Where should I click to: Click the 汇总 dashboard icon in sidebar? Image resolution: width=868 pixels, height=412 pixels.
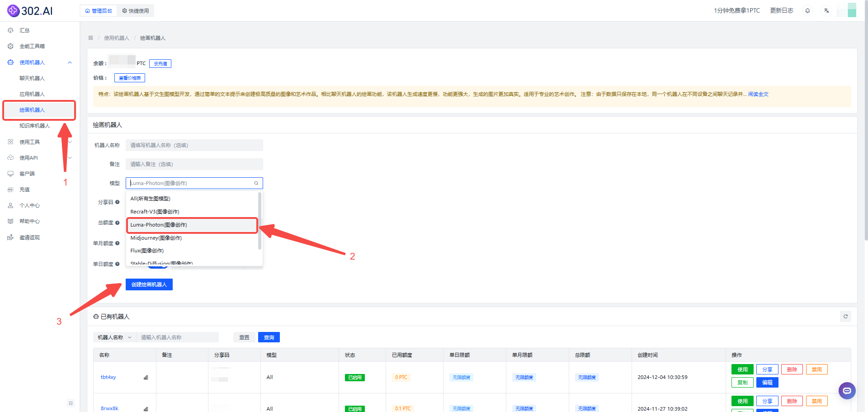(x=10, y=30)
